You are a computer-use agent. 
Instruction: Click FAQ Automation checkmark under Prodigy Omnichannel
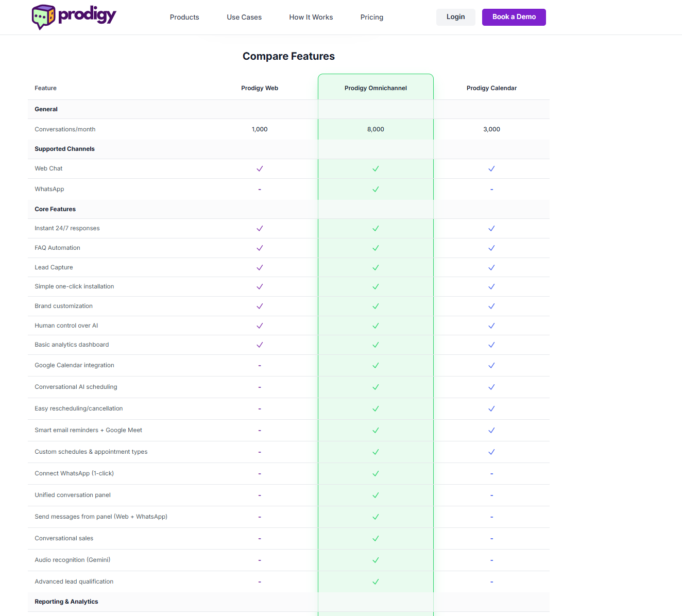click(x=376, y=248)
